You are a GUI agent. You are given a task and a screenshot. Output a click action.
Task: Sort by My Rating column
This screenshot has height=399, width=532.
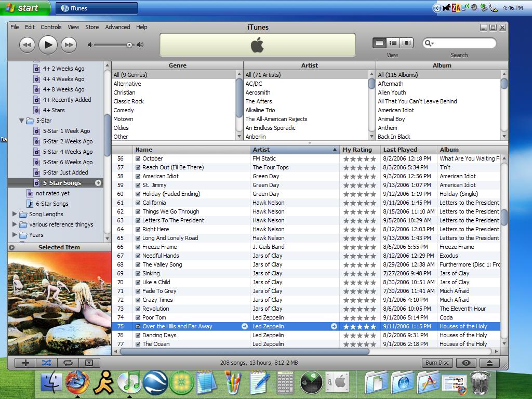pyautogui.click(x=360, y=150)
